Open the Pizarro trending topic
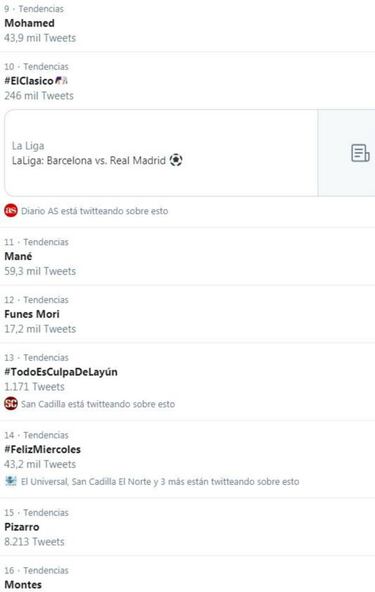The height and width of the screenshot is (592, 375). pyautogui.click(x=22, y=527)
